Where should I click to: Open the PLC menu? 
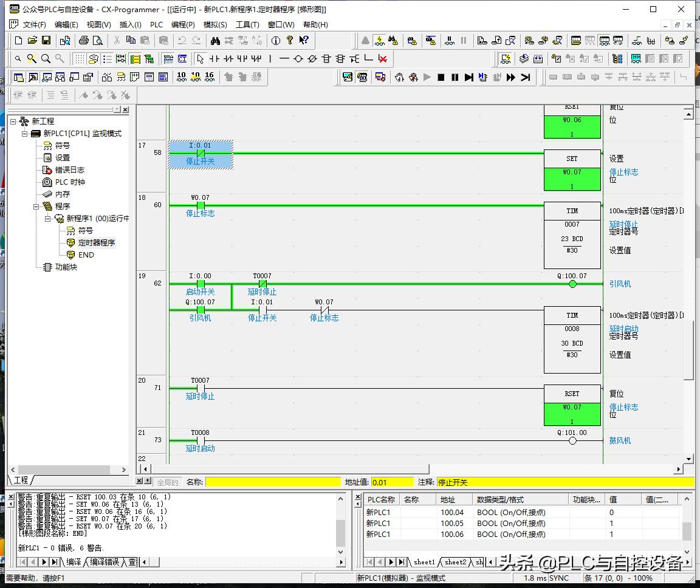[x=156, y=24]
